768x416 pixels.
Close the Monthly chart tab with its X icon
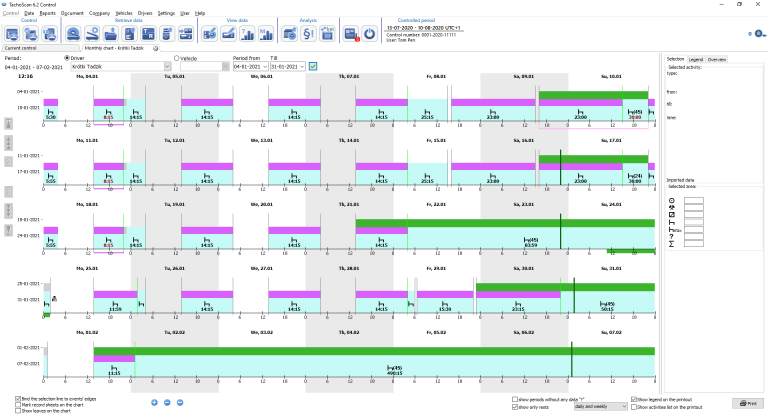click(x=154, y=47)
